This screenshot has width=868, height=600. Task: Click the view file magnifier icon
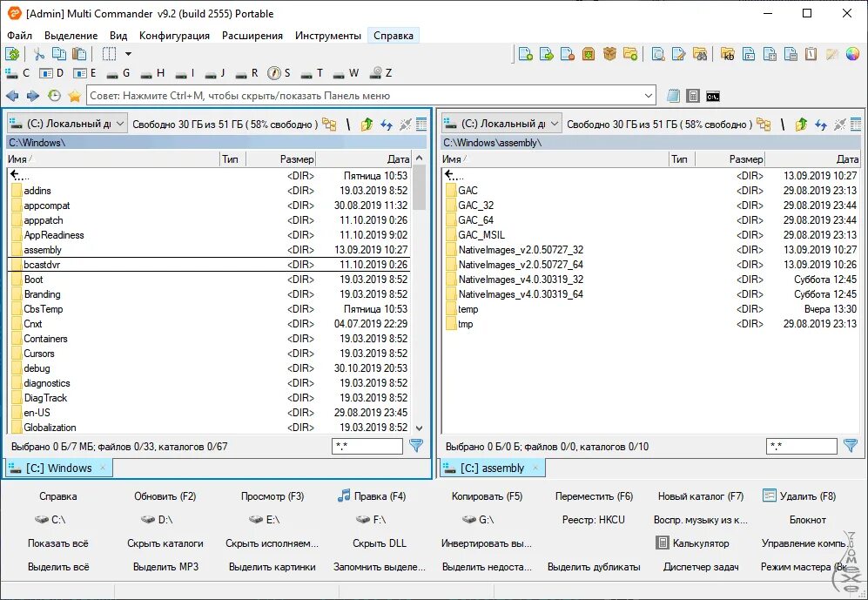(x=658, y=54)
